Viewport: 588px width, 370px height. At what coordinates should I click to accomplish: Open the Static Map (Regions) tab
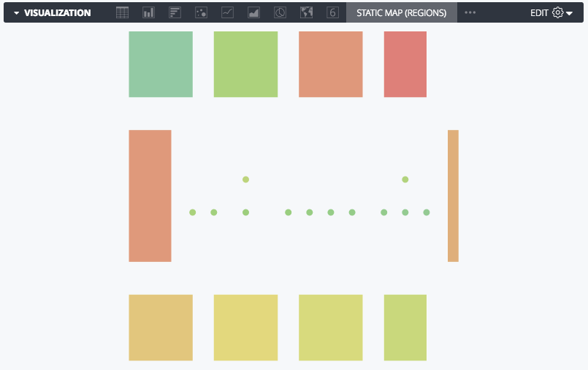coord(401,12)
